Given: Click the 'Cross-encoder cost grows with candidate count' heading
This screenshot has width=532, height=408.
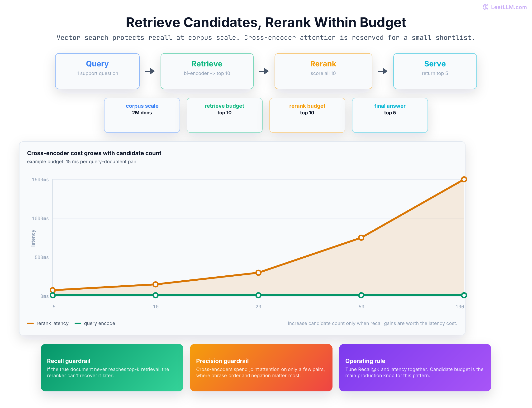Looking at the screenshot, I should click(x=94, y=153).
